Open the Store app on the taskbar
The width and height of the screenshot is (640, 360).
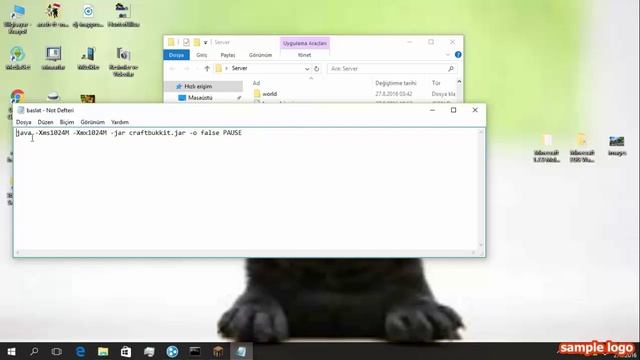pos(126,351)
